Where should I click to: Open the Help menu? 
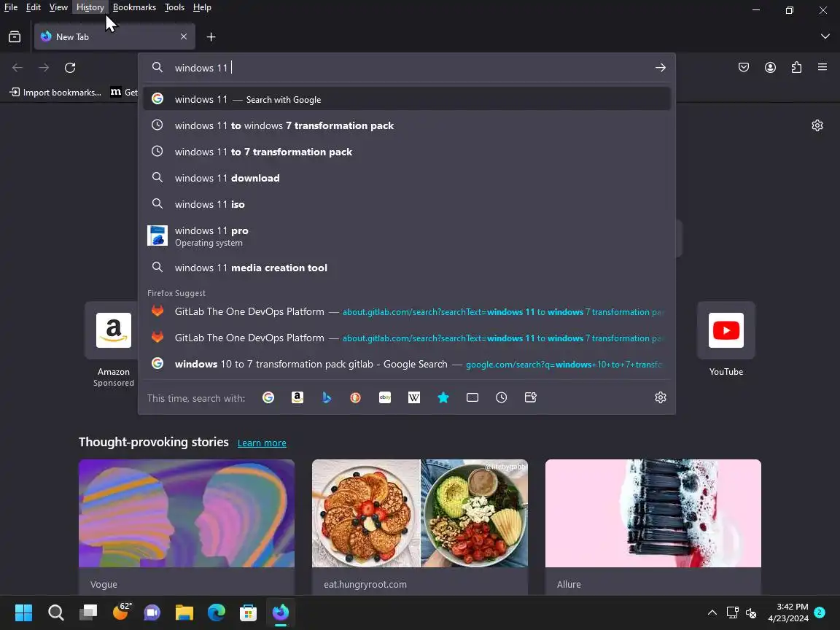click(202, 7)
